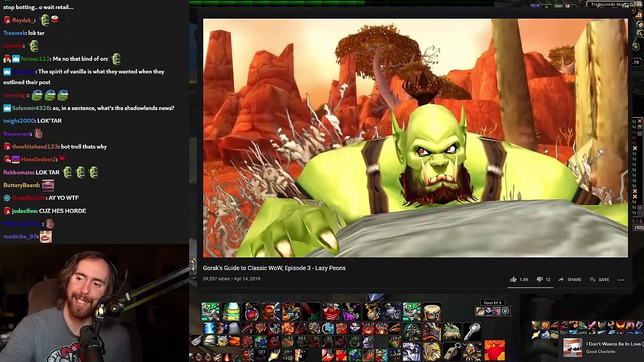Click the large whistle icon on action bar
This screenshot has height=362, width=644.
pyautogui.click(x=452, y=351)
